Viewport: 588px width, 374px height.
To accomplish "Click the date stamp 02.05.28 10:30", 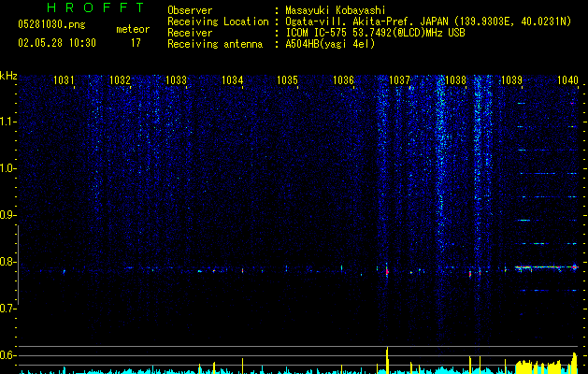I will coord(57,43).
